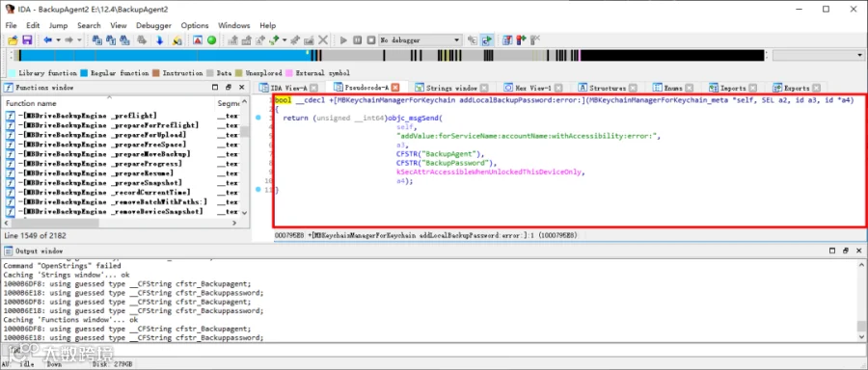
Task: Open the Edit menu
Action: coord(33,25)
